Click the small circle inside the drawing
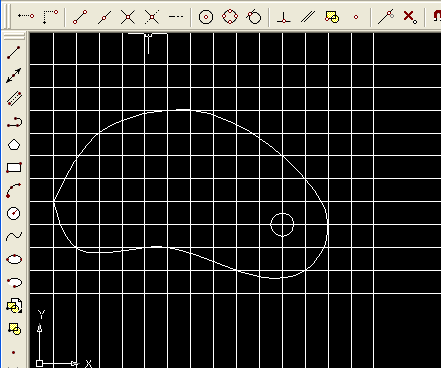Image resolution: width=441 pixels, height=368 pixels. [282, 225]
